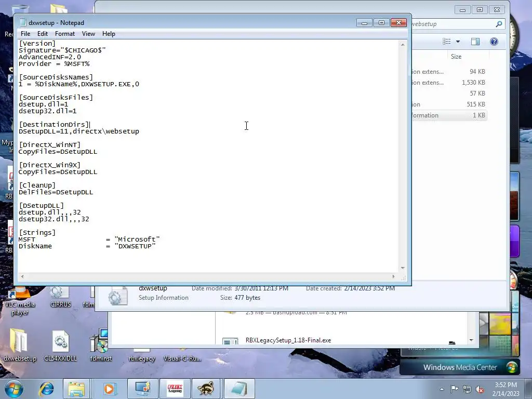
Task: Click the [Version] line in Notepad
Action: [x=37, y=44]
